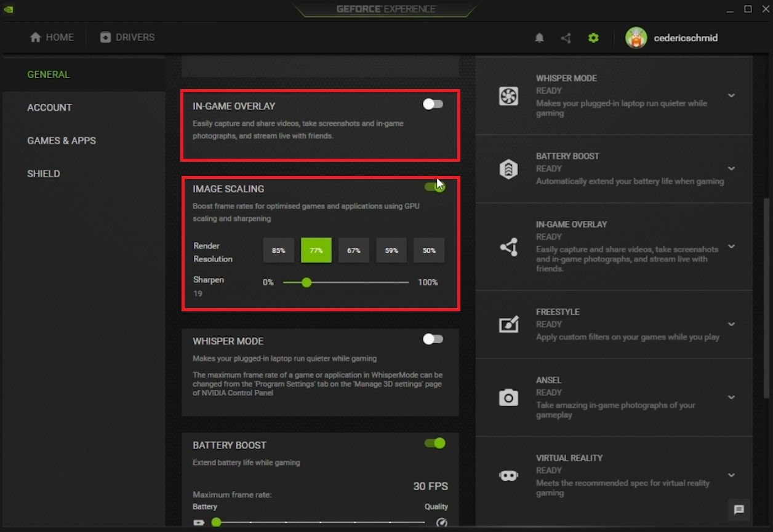Go to the HOME tab
The image size is (773, 532).
point(52,38)
